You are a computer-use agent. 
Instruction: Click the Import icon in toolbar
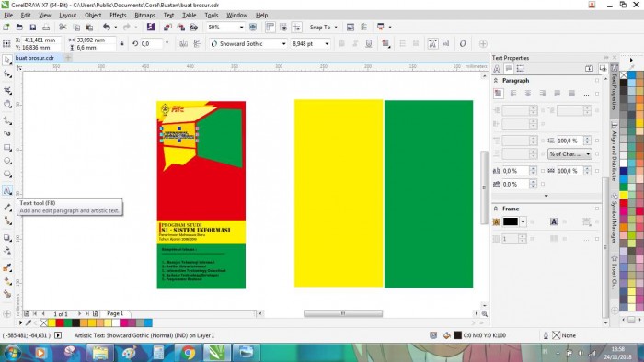point(167,27)
